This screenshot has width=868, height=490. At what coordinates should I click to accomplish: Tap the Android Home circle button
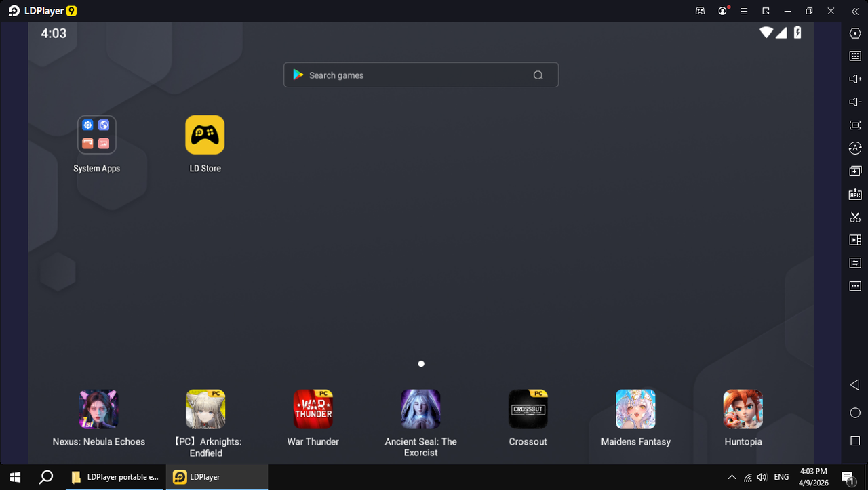pyautogui.click(x=855, y=413)
